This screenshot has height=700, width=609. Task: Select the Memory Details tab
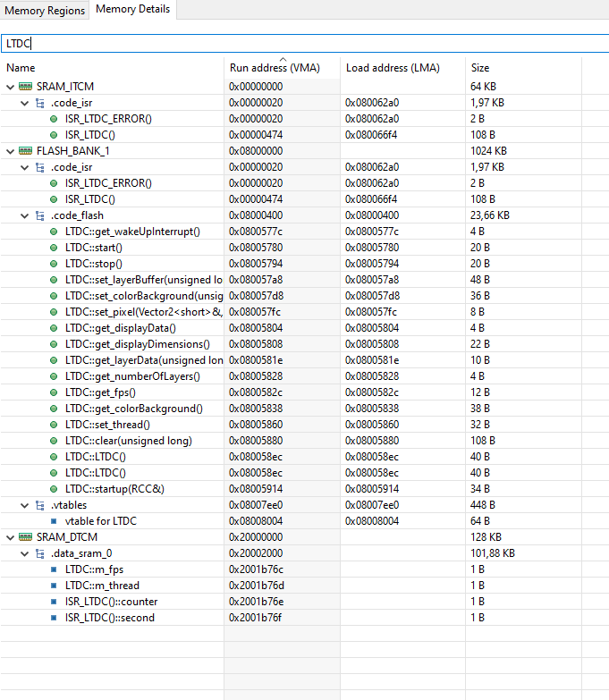coord(132,9)
